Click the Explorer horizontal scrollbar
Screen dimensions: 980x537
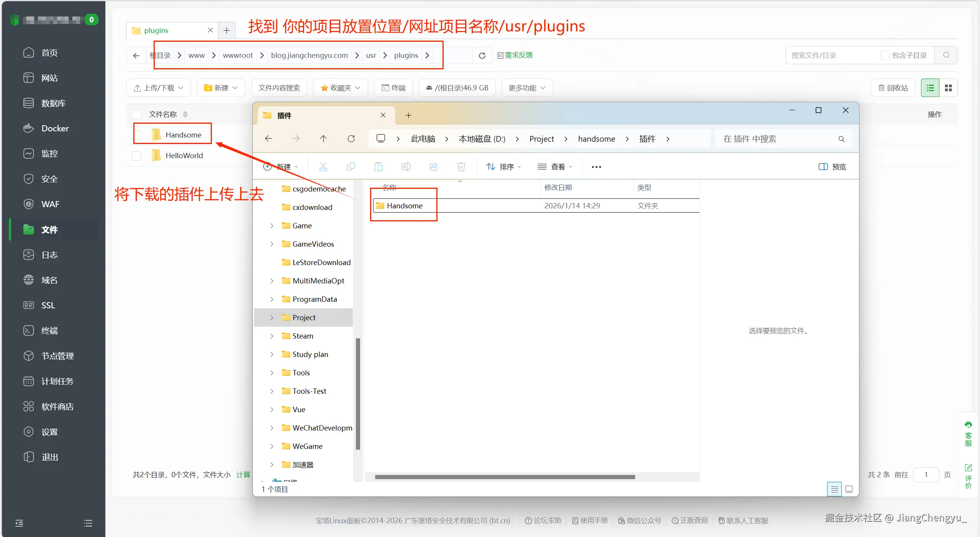point(505,477)
